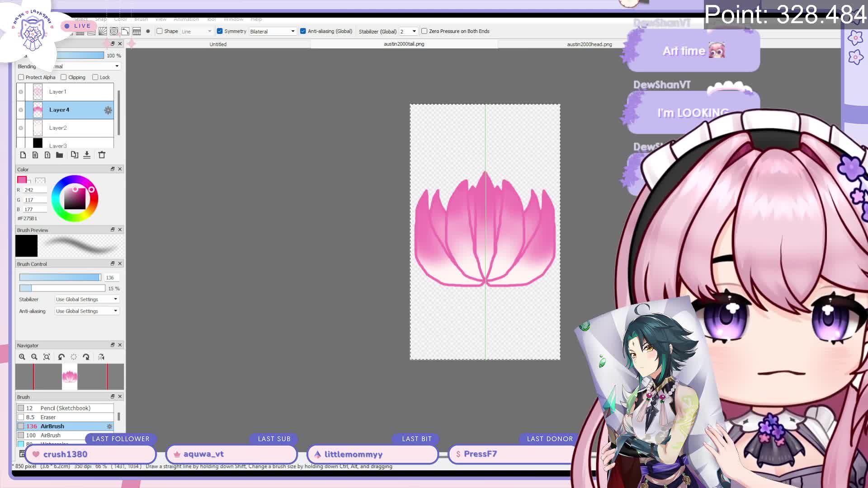
Task: Hide Layer1 using its visibility dot
Action: click(21, 92)
